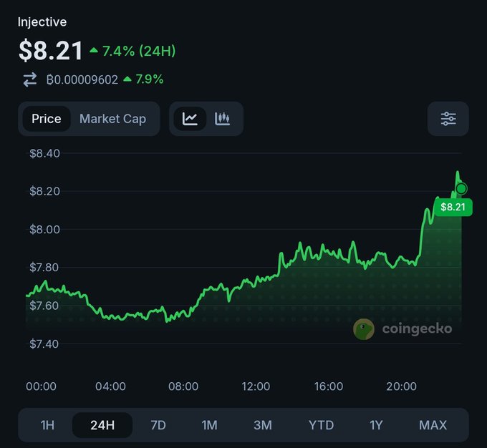This screenshot has width=487, height=448.
Task: Click the 08:00 time axis label
Action: coord(183,386)
